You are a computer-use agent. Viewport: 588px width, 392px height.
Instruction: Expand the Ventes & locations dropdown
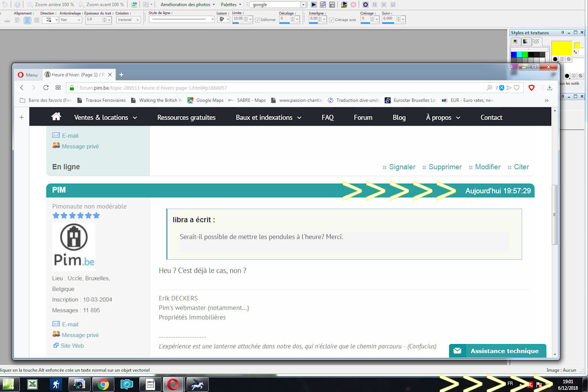tap(105, 118)
